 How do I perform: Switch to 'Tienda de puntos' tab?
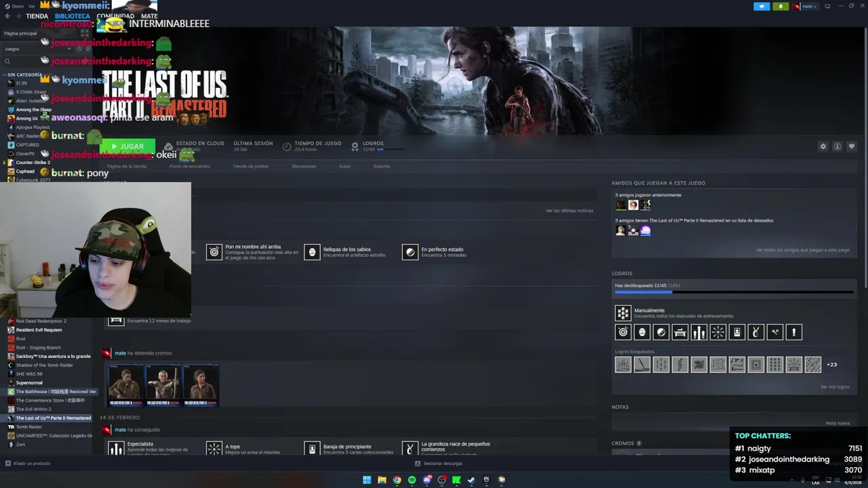click(x=251, y=166)
